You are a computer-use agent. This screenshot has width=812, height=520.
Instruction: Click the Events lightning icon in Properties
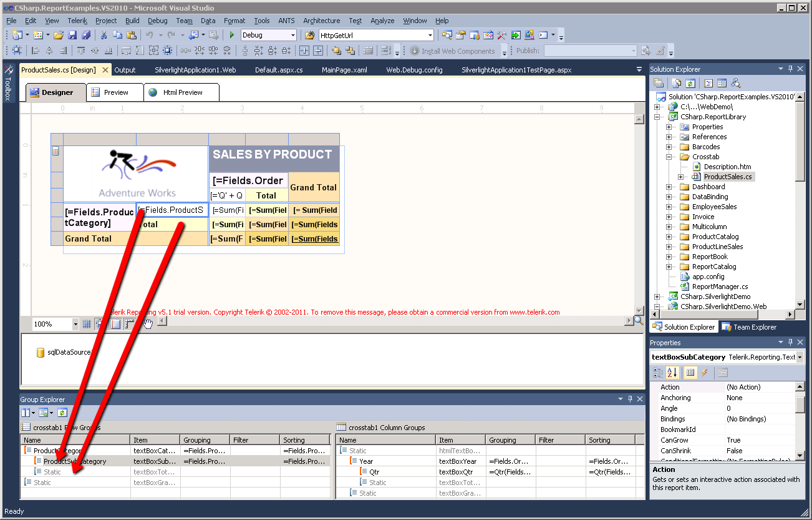click(x=704, y=373)
